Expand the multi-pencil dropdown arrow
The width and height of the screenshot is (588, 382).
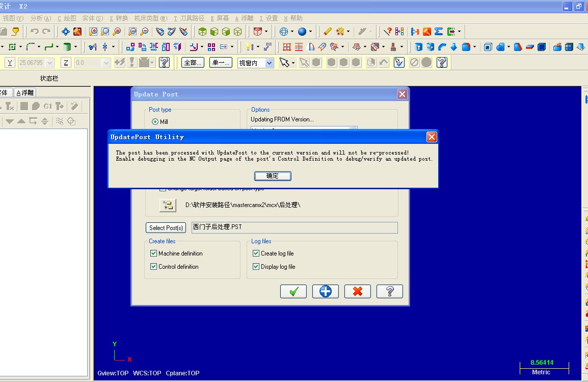[x=349, y=32]
